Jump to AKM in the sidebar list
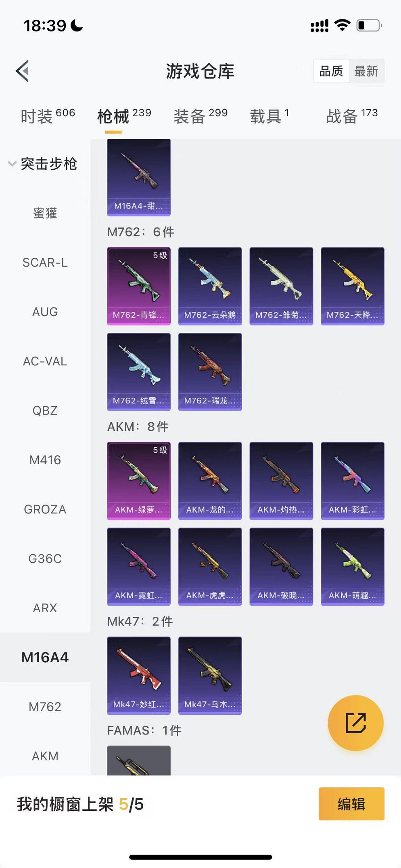This screenshot has width=401, height=868. [x=45, y=756]
